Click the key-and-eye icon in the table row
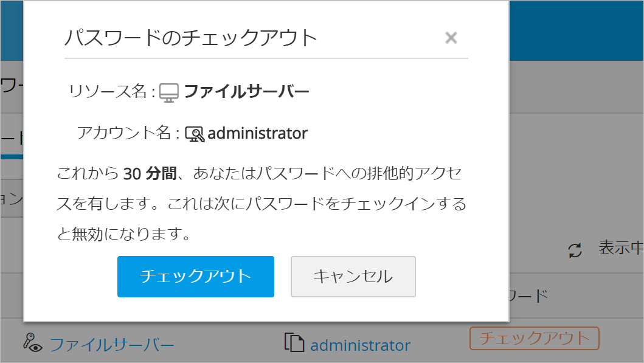 33,343
